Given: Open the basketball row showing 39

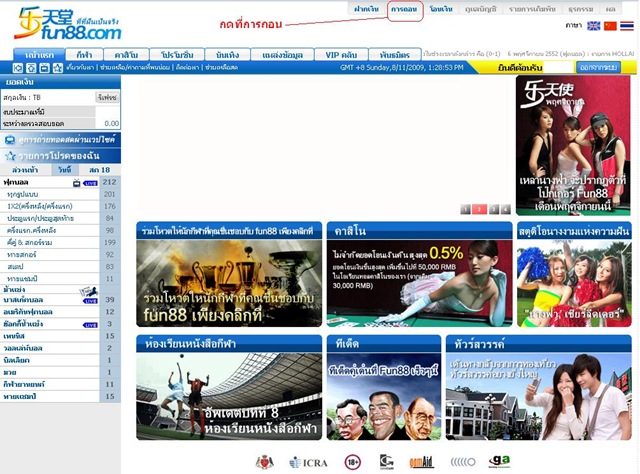Looking at the screenshot, I should [60, 300].
